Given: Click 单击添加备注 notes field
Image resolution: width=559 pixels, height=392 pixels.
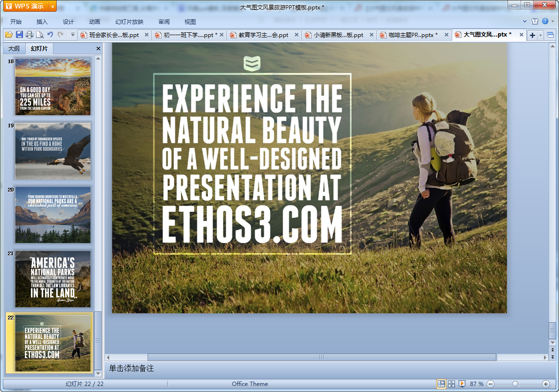Looking at the screenshot, I should 131,368.
